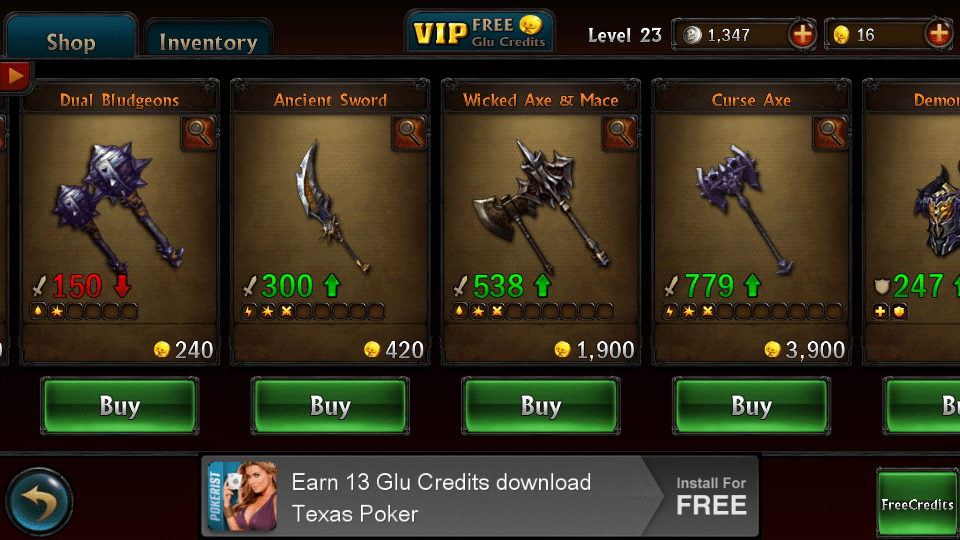Add more gold Glu credits plus icon
Viewport: 960px width, 540px height.
click(939, 34)
